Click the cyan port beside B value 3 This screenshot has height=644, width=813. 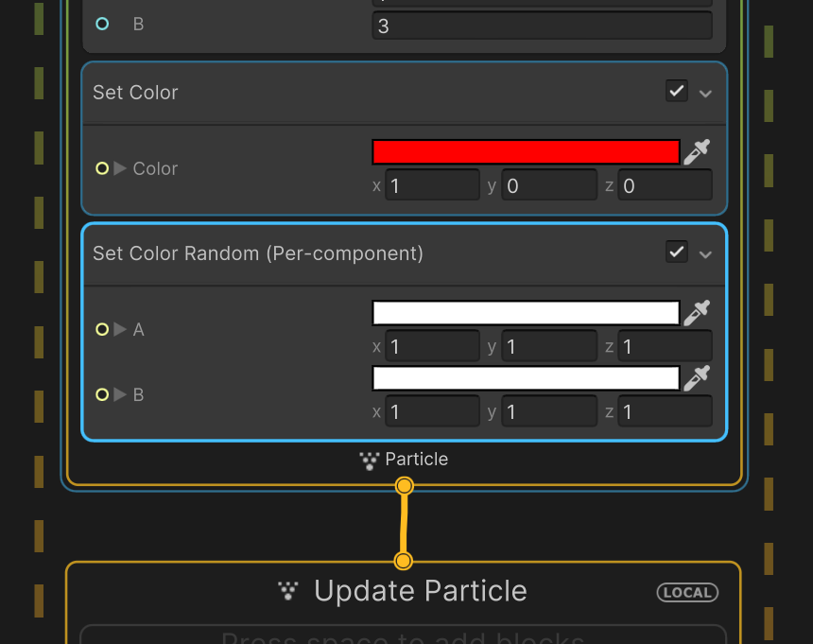[x=102, y=24]
